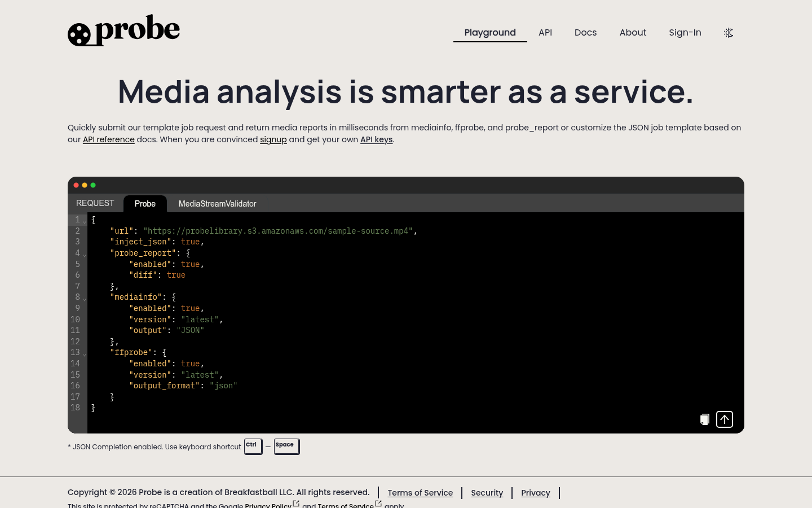
Task: Click line number 18 in the gutter
Action: point(76,408)
